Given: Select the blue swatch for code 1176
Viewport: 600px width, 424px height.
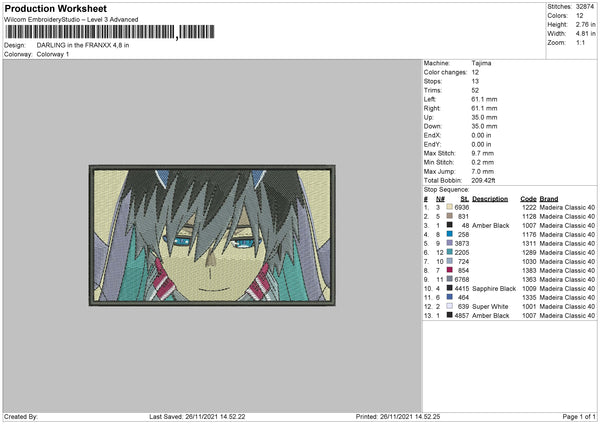Looking at the screenshot, I should pos(449,234).
